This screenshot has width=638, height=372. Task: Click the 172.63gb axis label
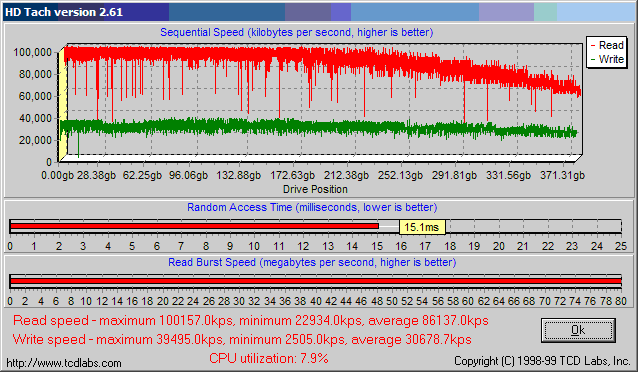click(293, 175)
